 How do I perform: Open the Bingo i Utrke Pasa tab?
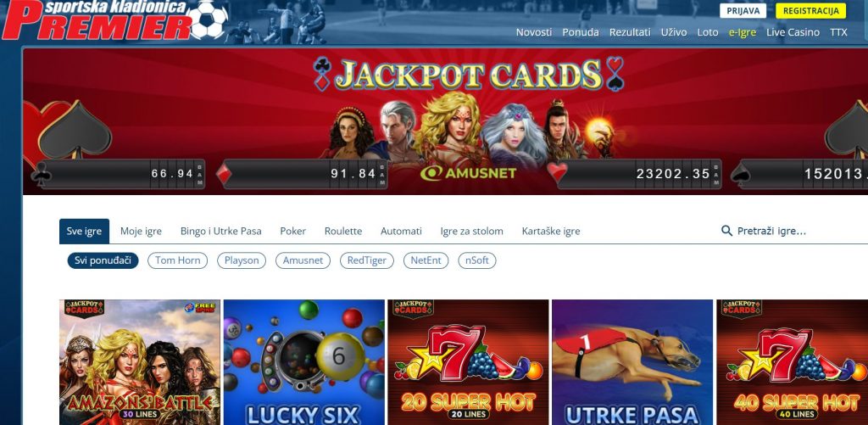[221, 231]
